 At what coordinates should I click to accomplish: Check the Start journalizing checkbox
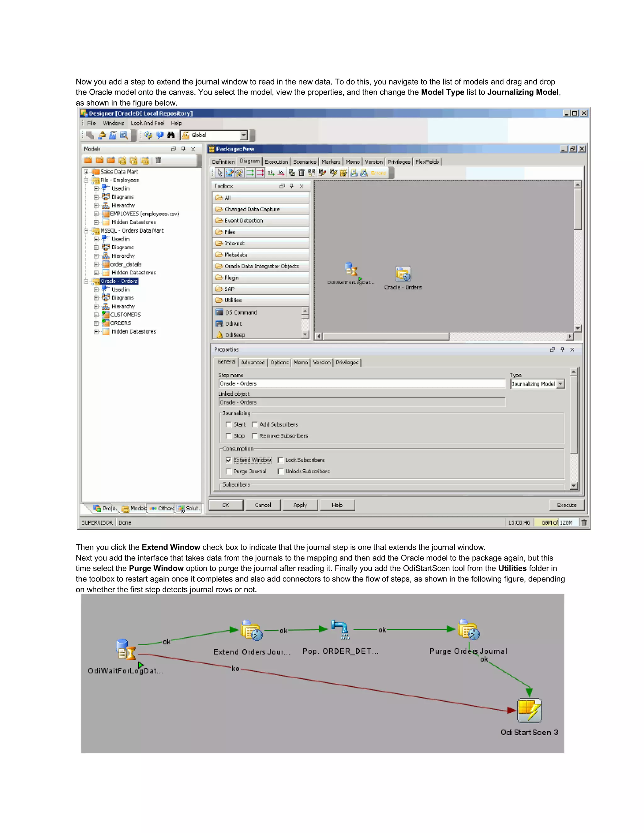229,424
